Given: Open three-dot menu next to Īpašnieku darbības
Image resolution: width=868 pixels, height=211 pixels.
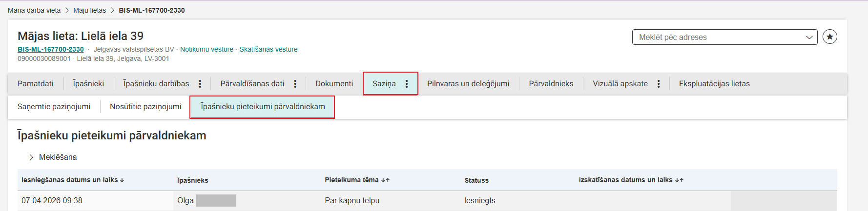Looking at the screenshot, I should (x=200, y=84).
